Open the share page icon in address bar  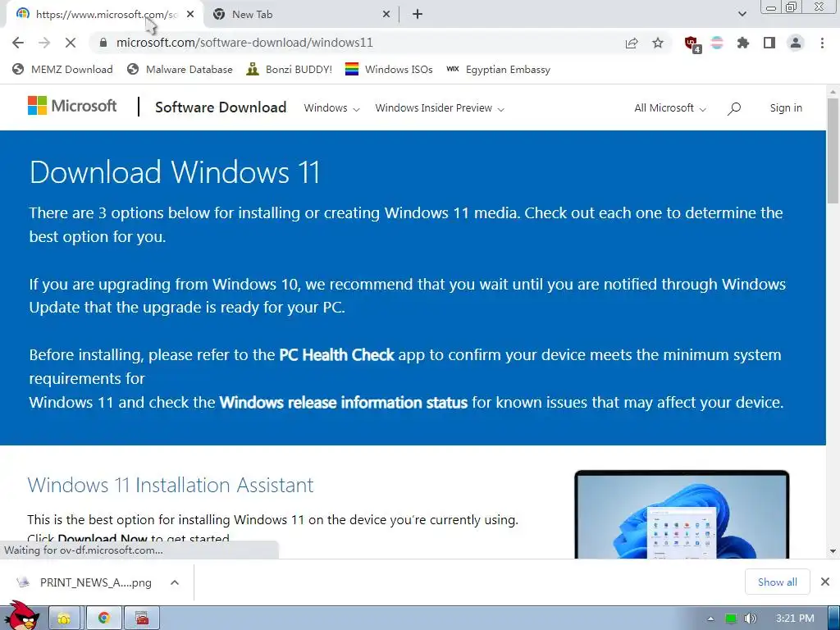(x=632, y=43)
